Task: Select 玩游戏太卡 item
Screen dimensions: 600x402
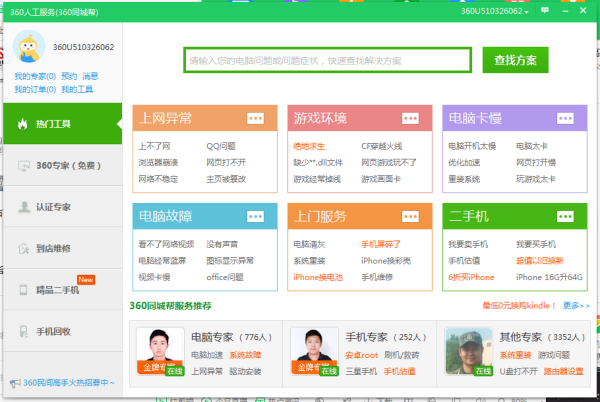Action: point(536,179)
